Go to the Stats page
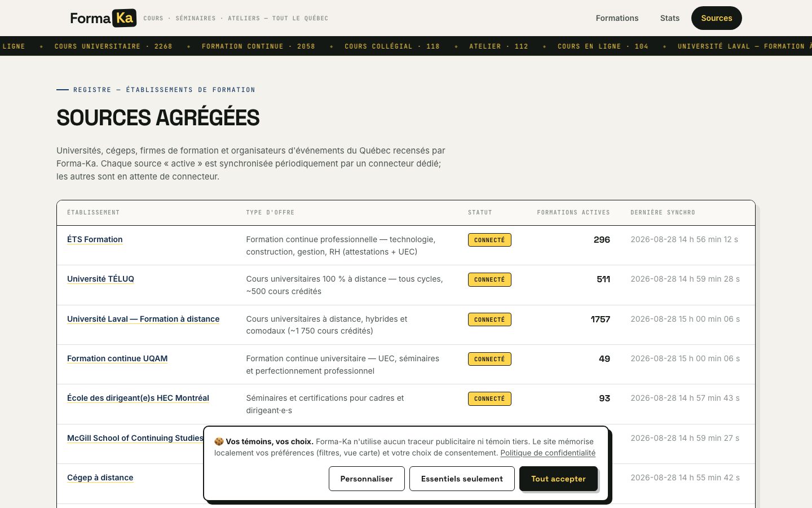Viewport: 812px width, 508px height. click(670, 18)
